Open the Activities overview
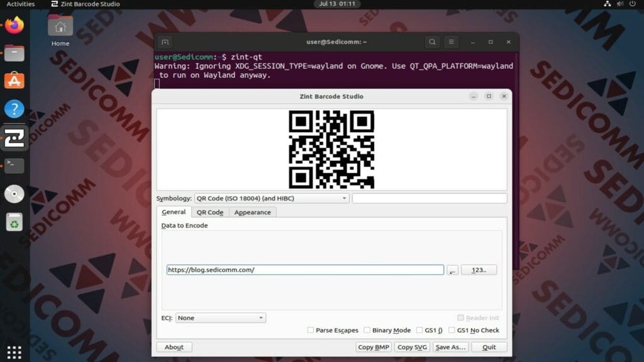The width and height of the screenshot is (644, 362). click(21, 4)
